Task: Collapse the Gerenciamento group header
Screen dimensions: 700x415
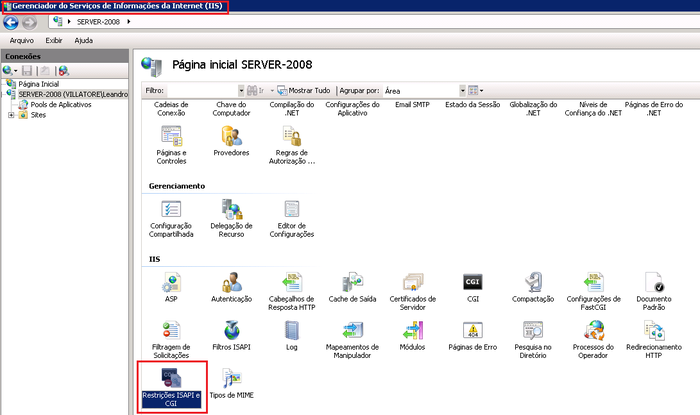Action: 177,186
